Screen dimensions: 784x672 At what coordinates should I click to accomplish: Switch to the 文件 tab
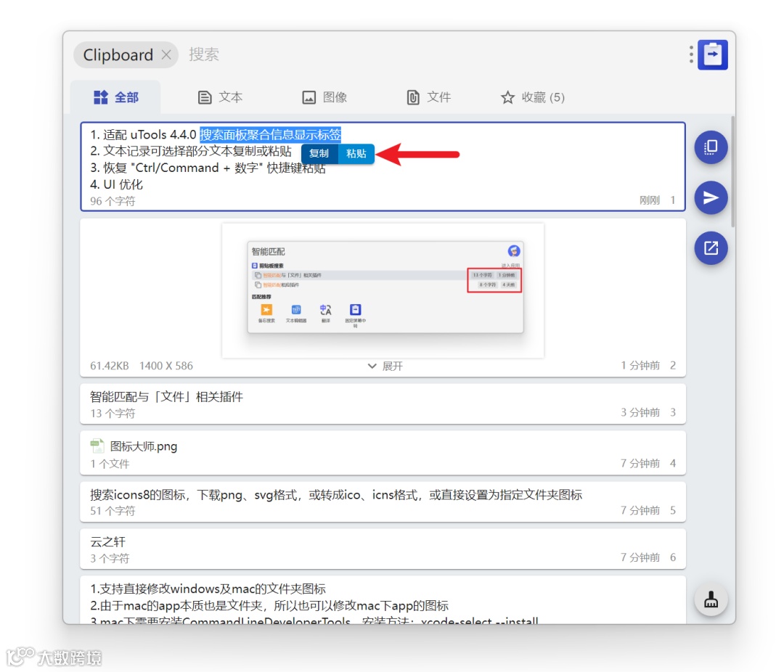(x=428, y=97)
